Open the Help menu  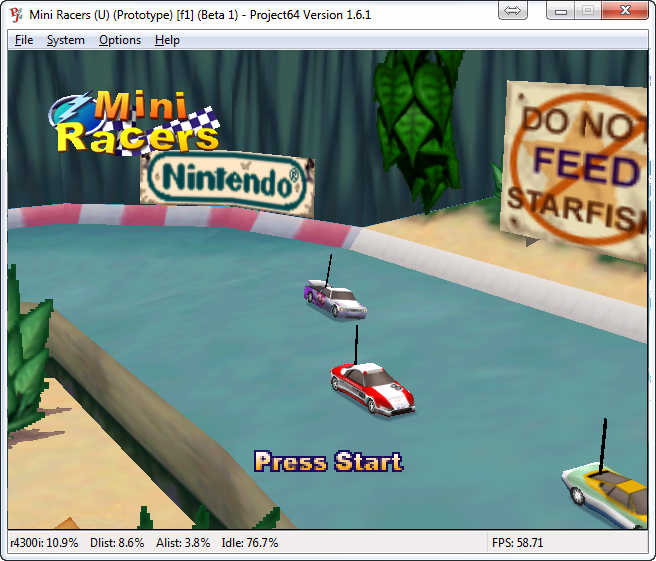pyautogui.click(x=167, y=40)
